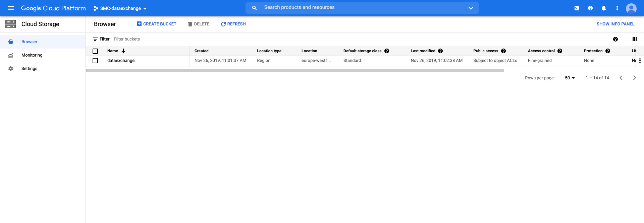Click the CREATE BUCKET button
This screenshot has width=644, height=223.
tap(156, 24)
